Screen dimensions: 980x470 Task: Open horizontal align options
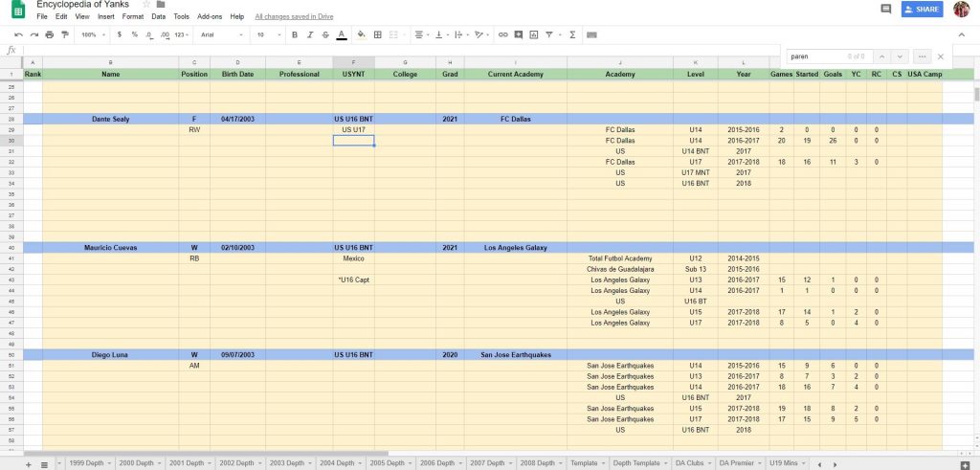[x=421, y=35]
